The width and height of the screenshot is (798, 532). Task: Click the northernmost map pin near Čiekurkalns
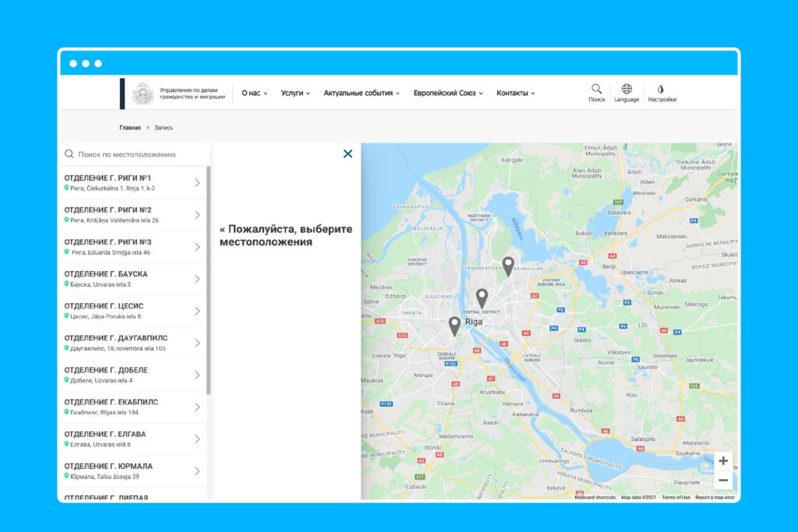(508, 266)
